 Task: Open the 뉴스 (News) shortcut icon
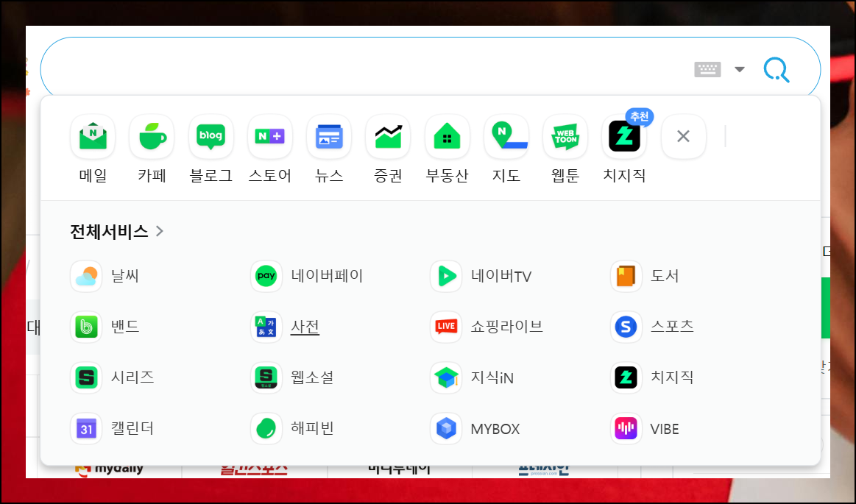pyautogui.click(x=329, y=136)
